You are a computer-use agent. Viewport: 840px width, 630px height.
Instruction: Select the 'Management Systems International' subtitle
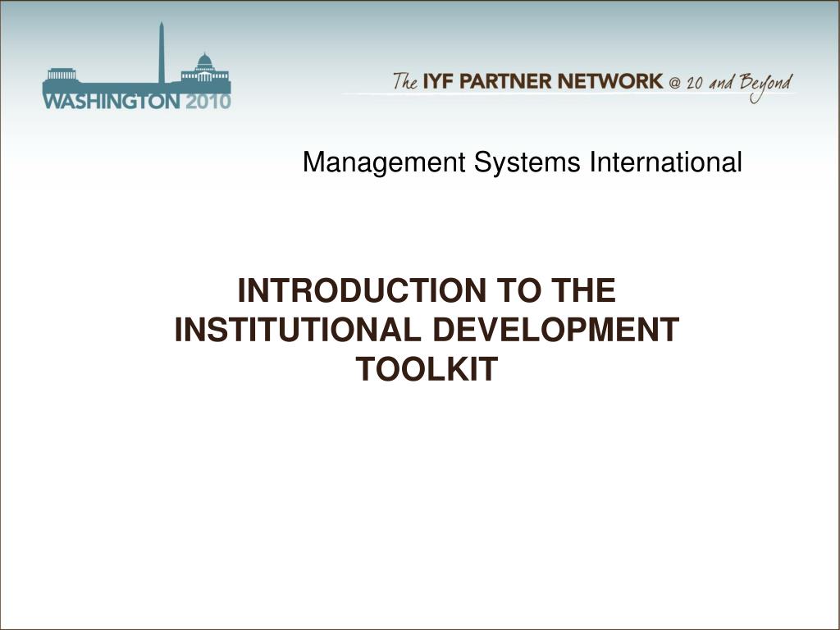click(523, 162)
